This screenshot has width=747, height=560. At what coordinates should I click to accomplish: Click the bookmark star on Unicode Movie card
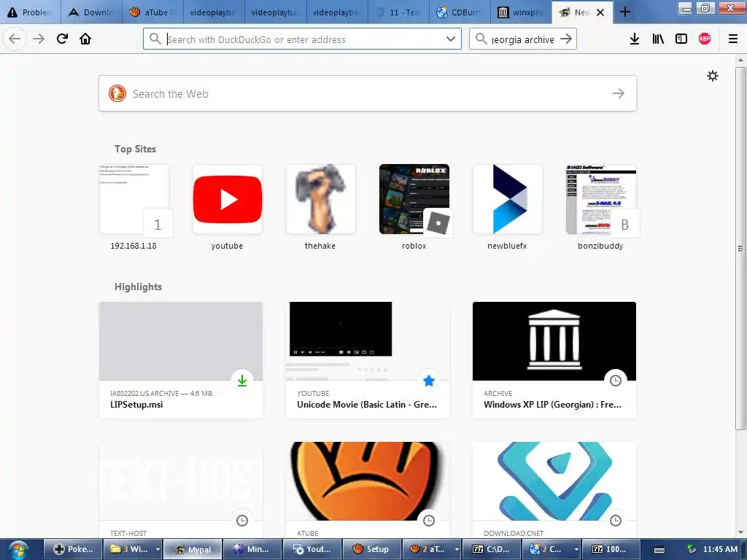coord(429,381)
